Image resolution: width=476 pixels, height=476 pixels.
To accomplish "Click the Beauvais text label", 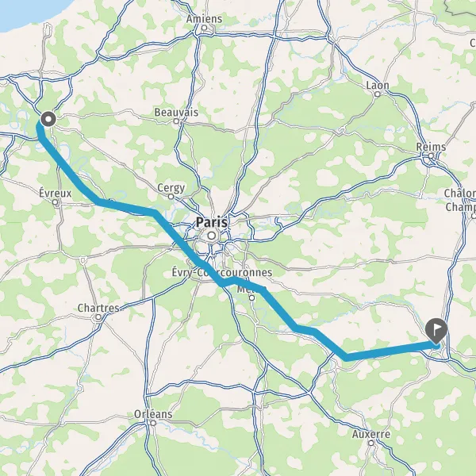I will pyautogui.click(x=176, y=113).
